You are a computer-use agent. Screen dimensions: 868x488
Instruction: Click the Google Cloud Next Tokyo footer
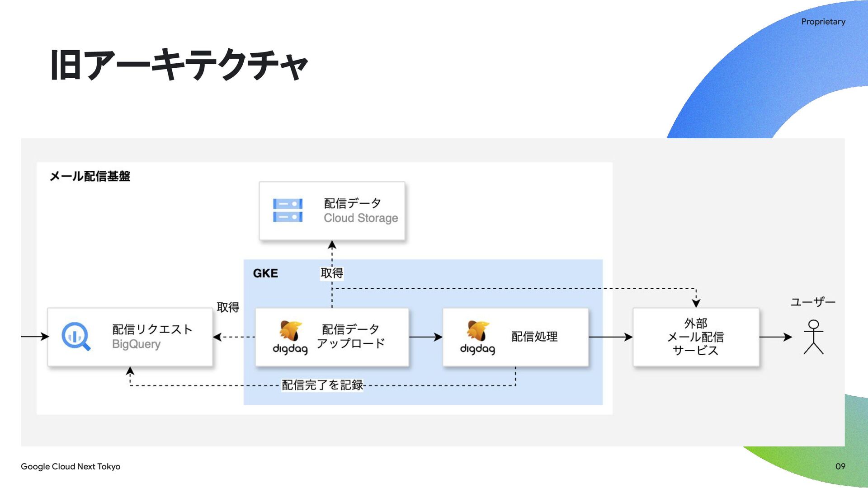[x=71, y=466]
